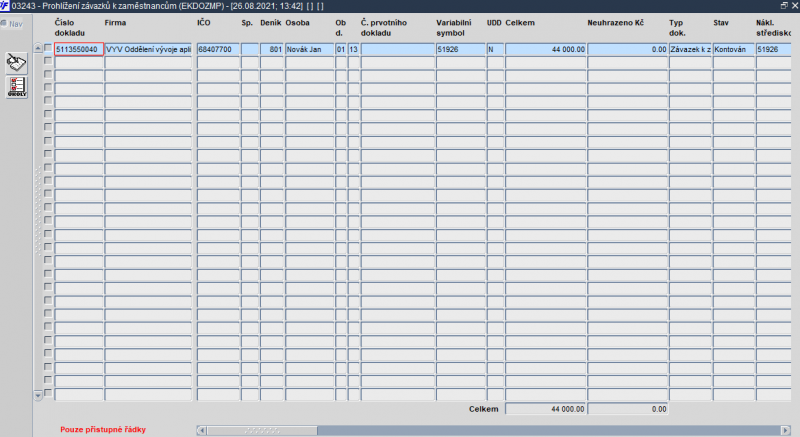
Task: Click the Číslo dokladu column header
Action: click(x=70, y=28)
